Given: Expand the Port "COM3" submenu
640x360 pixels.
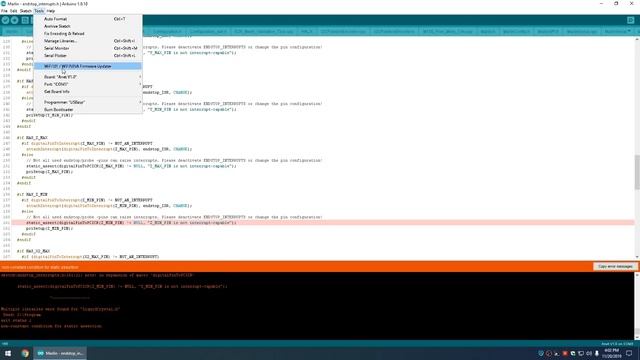Looking at the screenshot, I should [88, 84].
